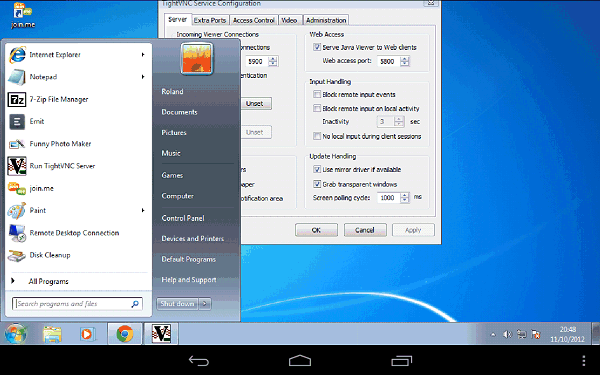Image resolution: width=600 pixels, height=375 pixels.
Task: Expand Internet Explorer jump list arrow
Action: coord(143,55)
